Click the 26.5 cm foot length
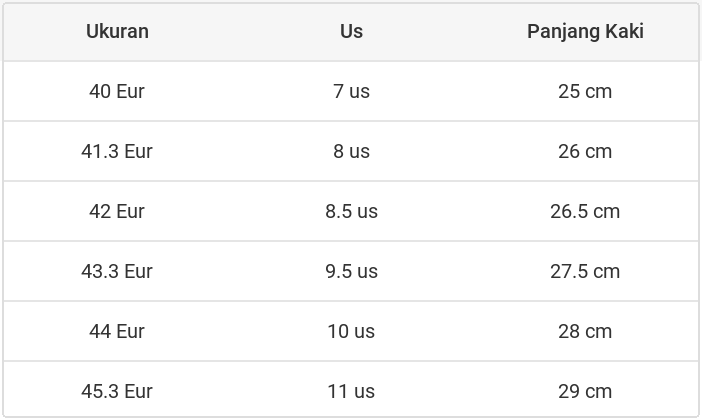 coord(585,211)
